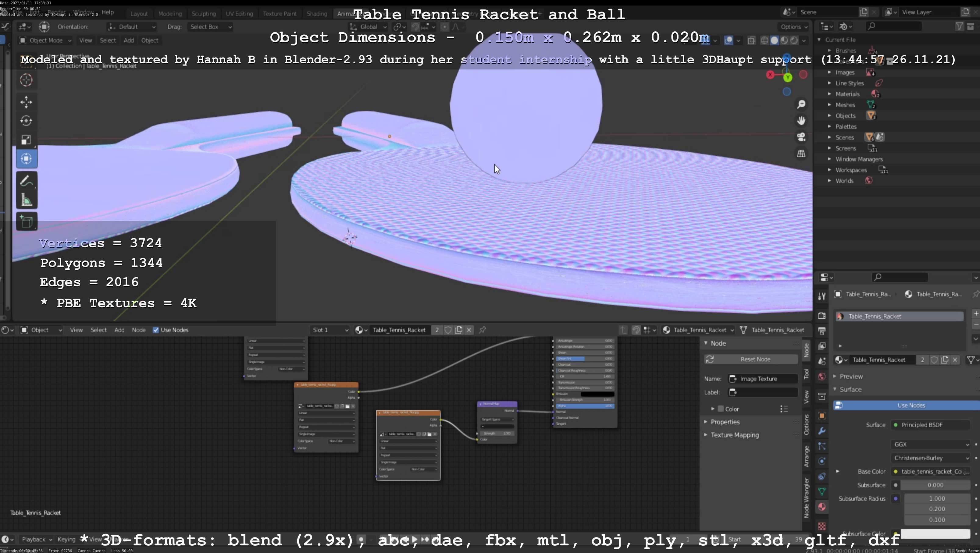This screenshot has height=553, width=980.
Task: Open the Modeling workspace tab
Action: 170,14
